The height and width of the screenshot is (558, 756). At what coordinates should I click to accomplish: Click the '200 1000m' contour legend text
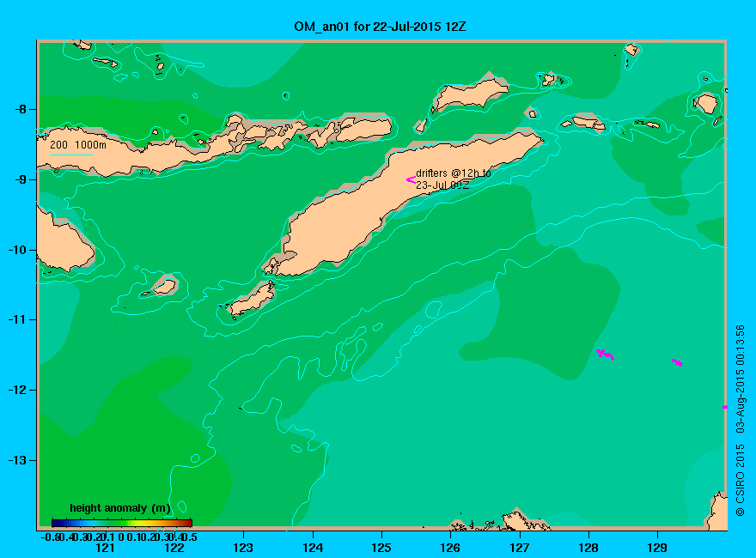[x=78, y=144]
